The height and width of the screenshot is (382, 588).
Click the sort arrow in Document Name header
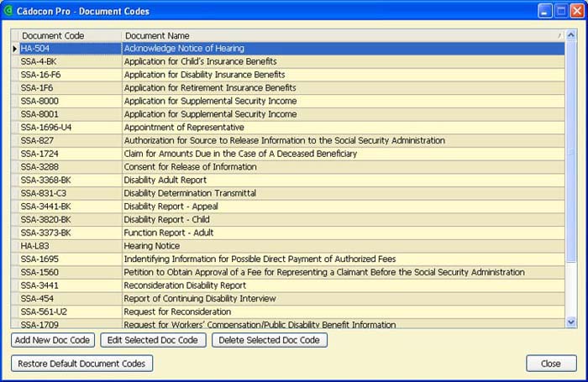559,36
